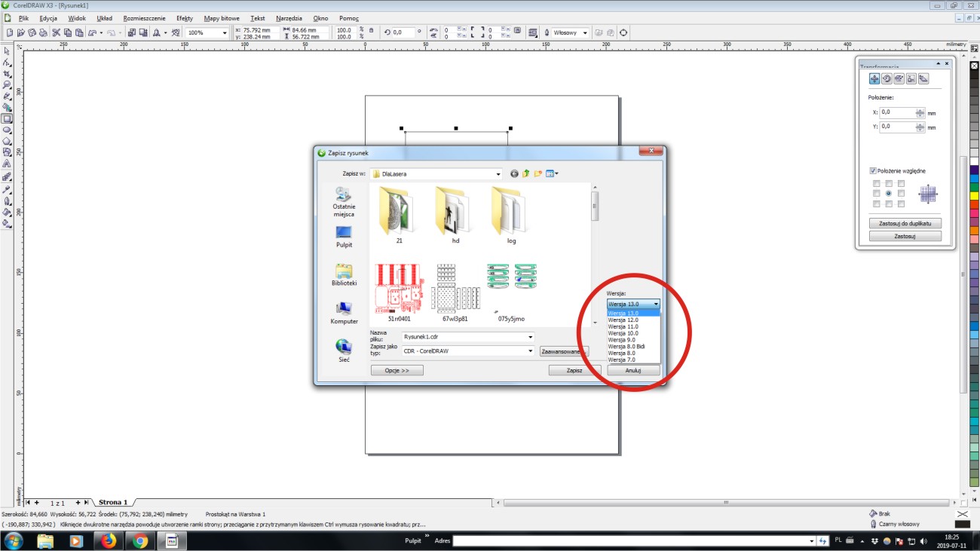Click the Import toolbar icon

pyautogui.click(x=131, y=32)
